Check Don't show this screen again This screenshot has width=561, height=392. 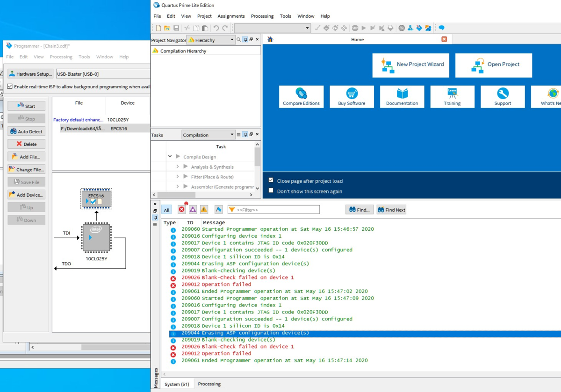click(x=271, y=191)
